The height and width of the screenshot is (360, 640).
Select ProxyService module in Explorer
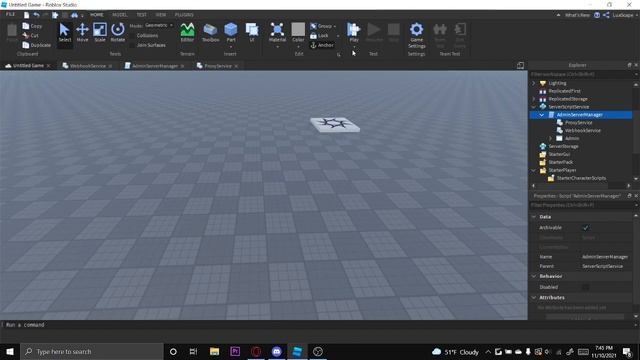coord(578,122)
